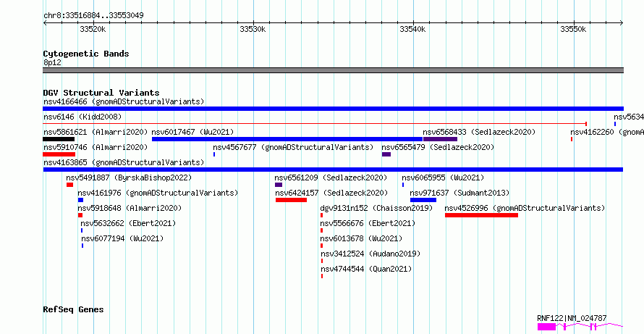
Task: Click the nsv4166466 gnomADStructuralVariants label
Action: [124, 101]
